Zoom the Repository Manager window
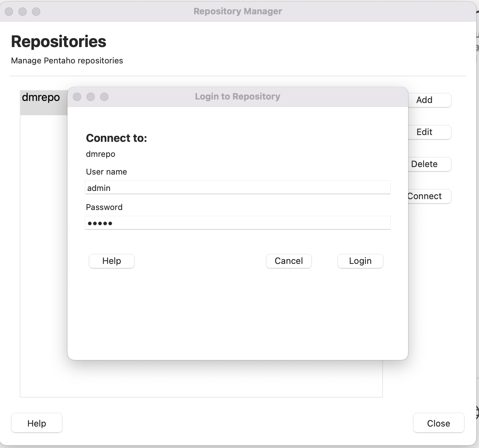 (x=36, y=12)
